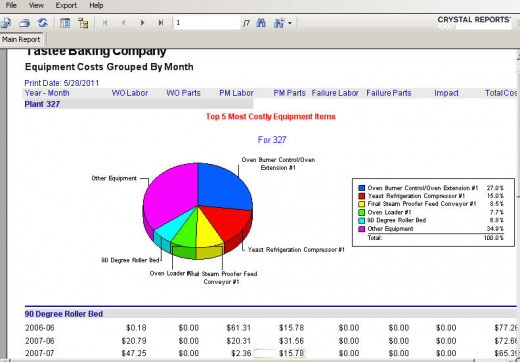Click the legend 'Total: 100.0%' row
520x362 pixels.
[x=435, y=238]
